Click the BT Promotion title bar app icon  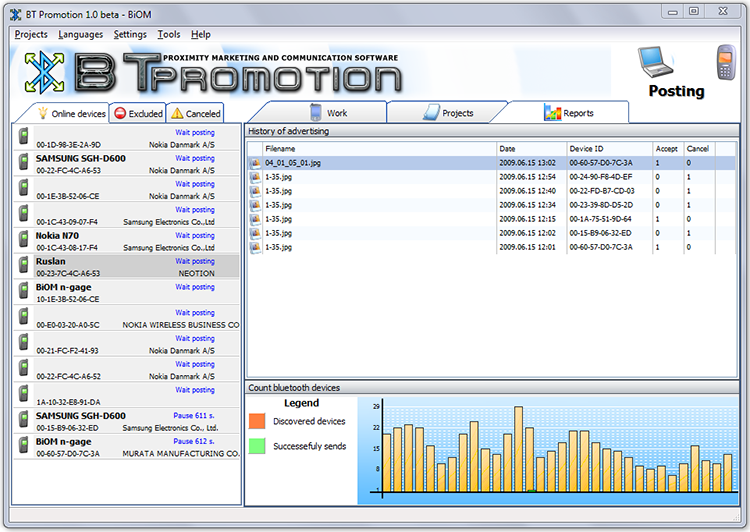[16, 15]
